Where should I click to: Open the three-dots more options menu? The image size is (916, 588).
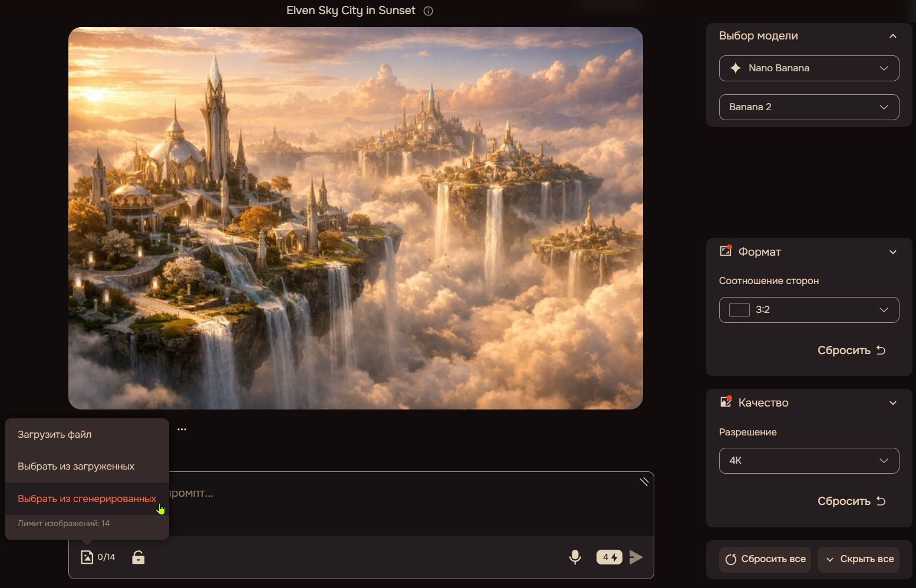point(182,429)
